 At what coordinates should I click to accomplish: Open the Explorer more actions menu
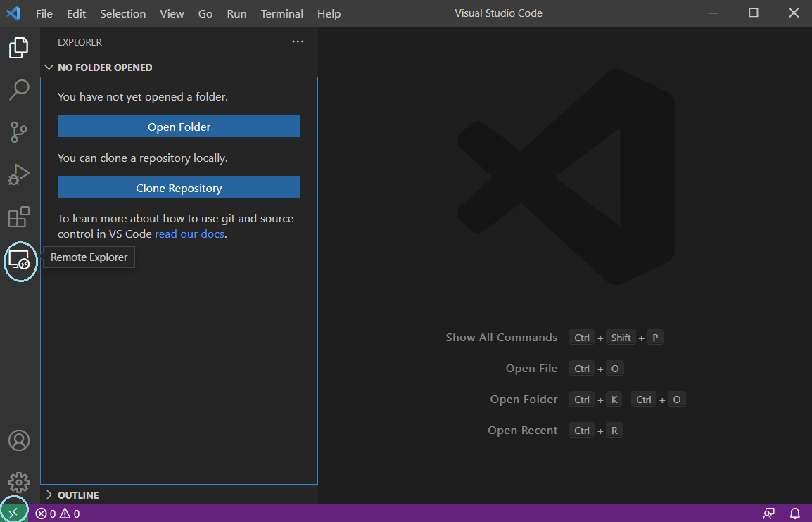tap(298, 41)
